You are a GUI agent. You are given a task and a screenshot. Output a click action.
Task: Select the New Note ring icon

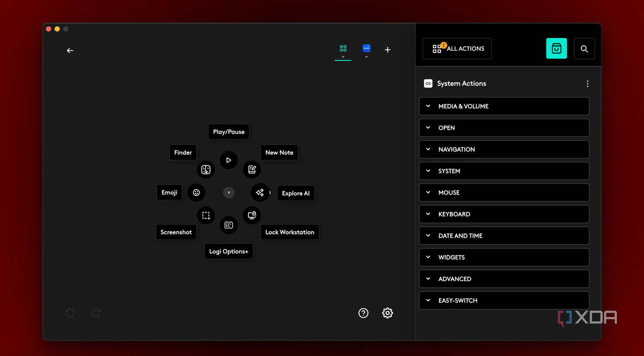click(252, 170)
